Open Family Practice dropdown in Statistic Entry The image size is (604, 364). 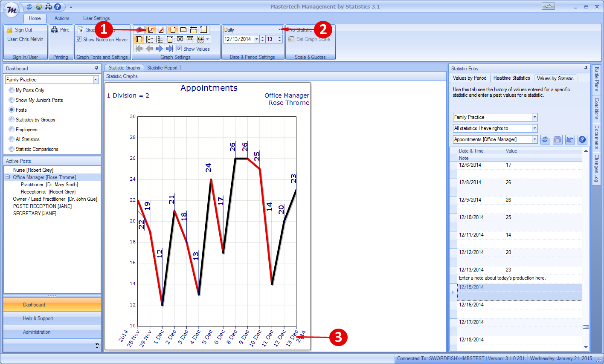[534, 117]
